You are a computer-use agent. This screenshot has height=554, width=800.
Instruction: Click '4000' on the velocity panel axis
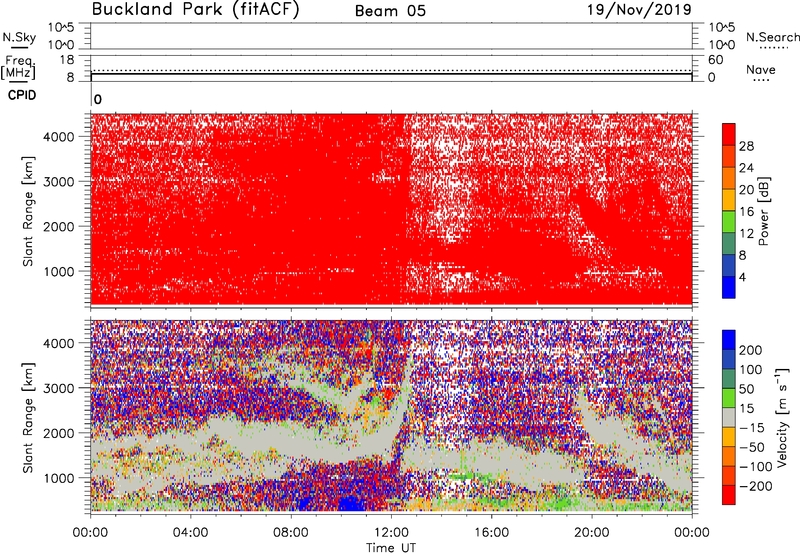[59, 343]
